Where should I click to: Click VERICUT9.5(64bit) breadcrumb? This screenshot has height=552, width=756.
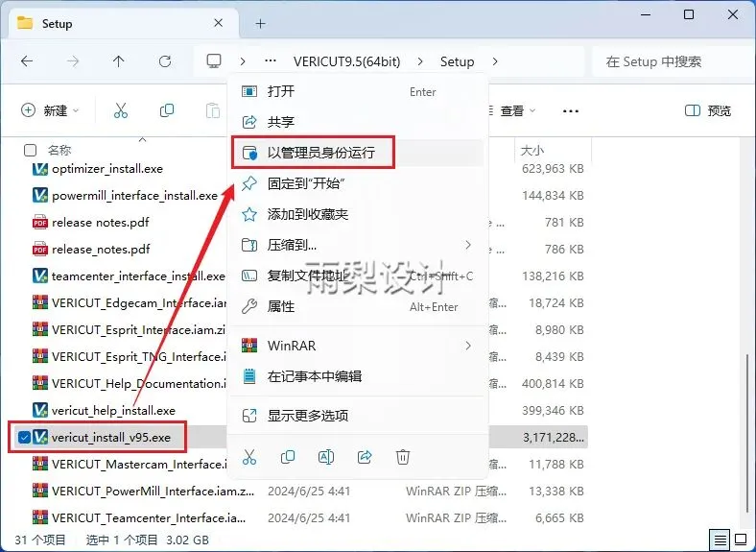[346, 61]
